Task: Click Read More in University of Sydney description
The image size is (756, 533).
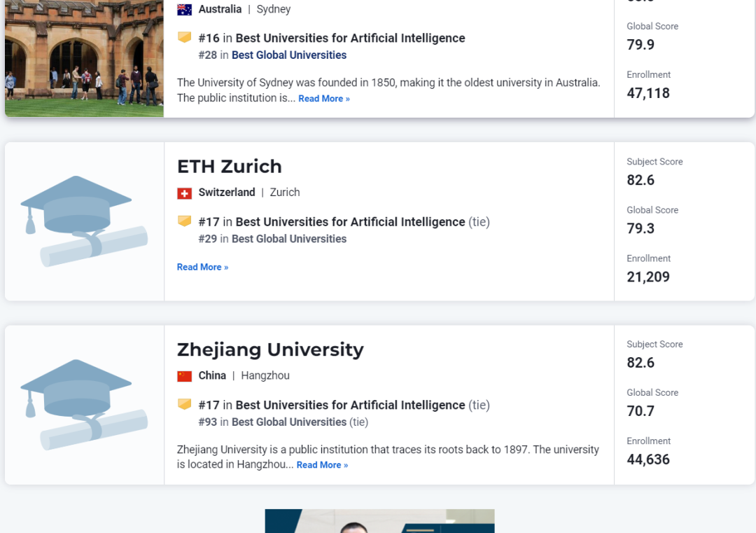Action: [323, 98]
